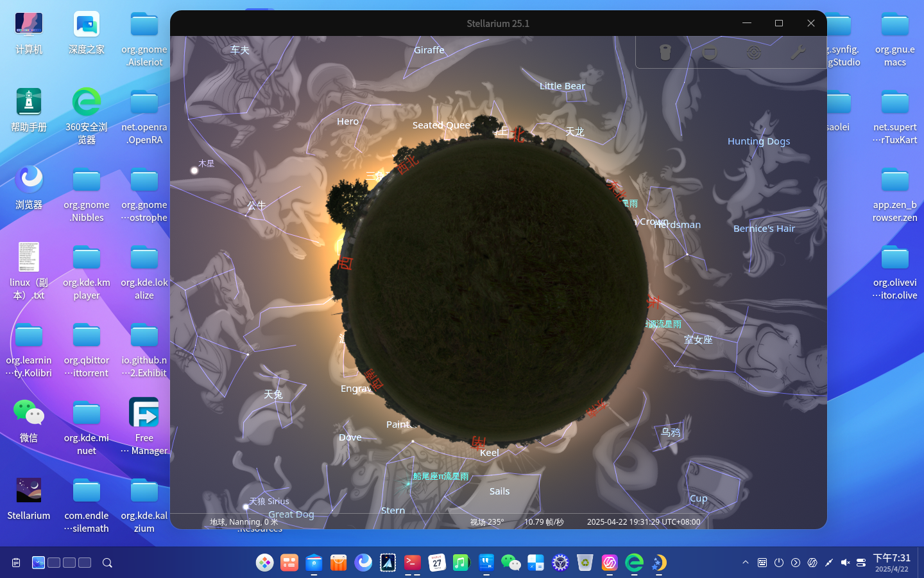Open taskbar search magnifier icon
Screen dimensions: 924x578
point(107,563)
